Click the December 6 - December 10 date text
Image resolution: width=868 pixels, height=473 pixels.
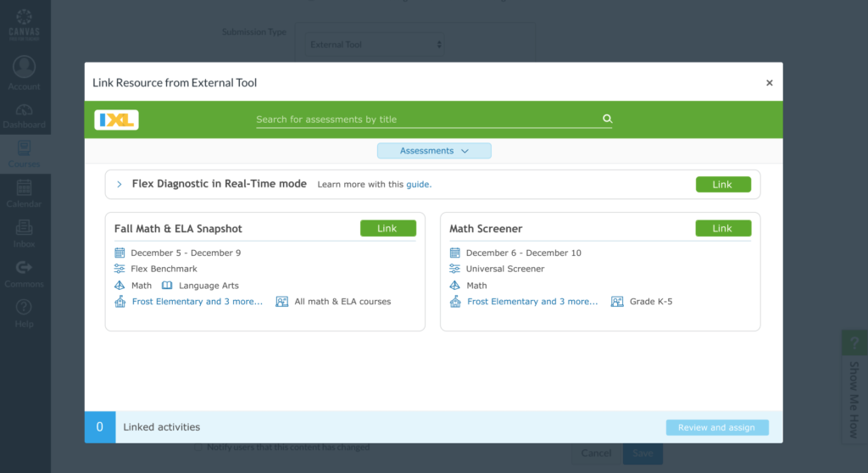point(524,253)
